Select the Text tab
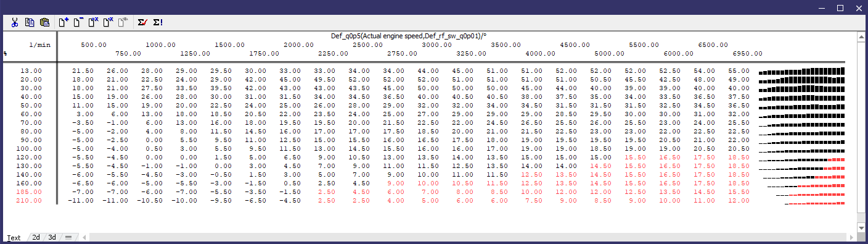The width and height of the screenshot is (868, 244). point(14,237)
